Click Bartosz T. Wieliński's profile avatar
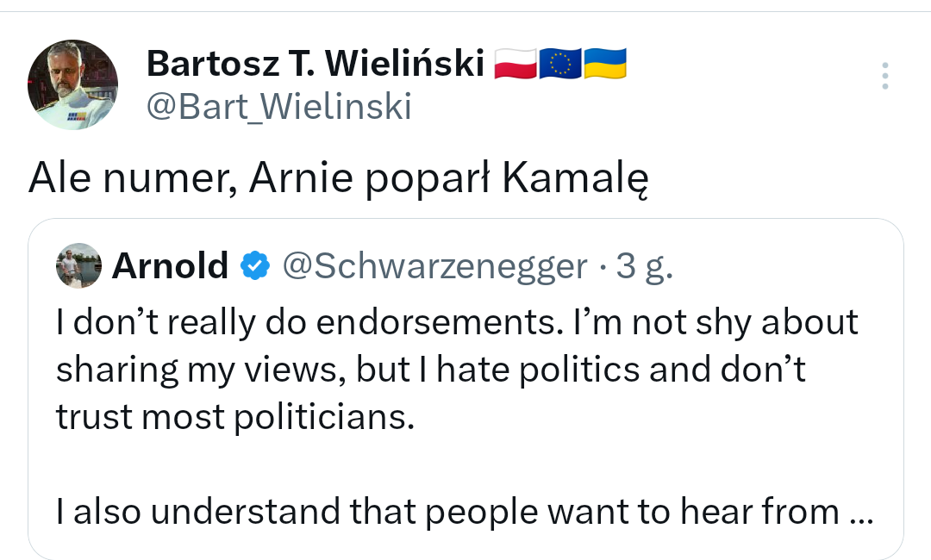Image resolution: width=931 pixels, height=560 pixels. click(x=73, y=84)
